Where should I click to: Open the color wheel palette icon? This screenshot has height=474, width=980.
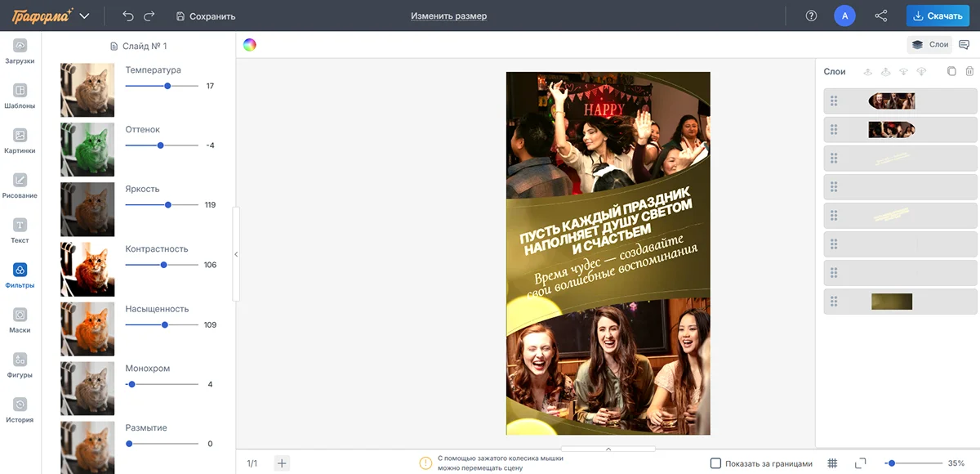(250, 45)
